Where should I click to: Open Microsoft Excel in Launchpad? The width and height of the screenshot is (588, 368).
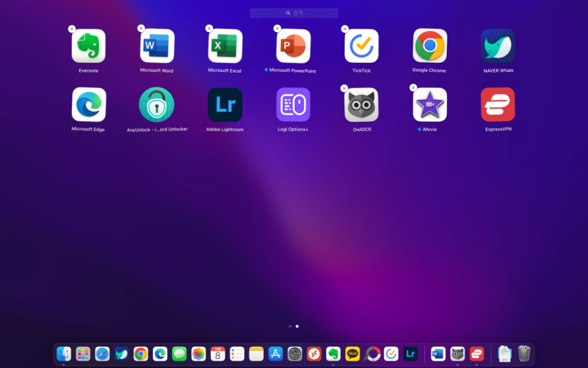point(225,46)
